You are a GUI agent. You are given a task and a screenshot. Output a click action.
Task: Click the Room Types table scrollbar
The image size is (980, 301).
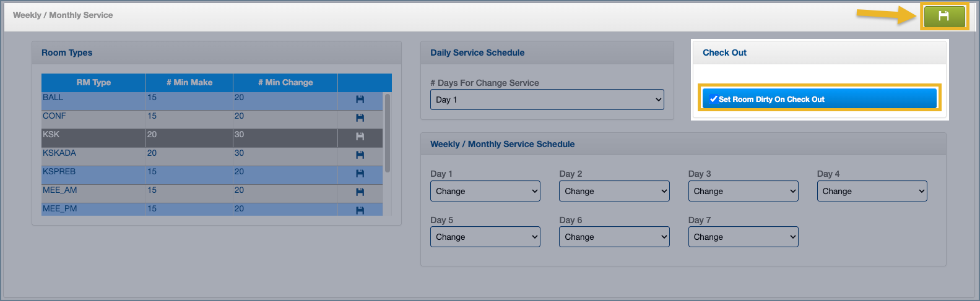(x=388, y=133)
